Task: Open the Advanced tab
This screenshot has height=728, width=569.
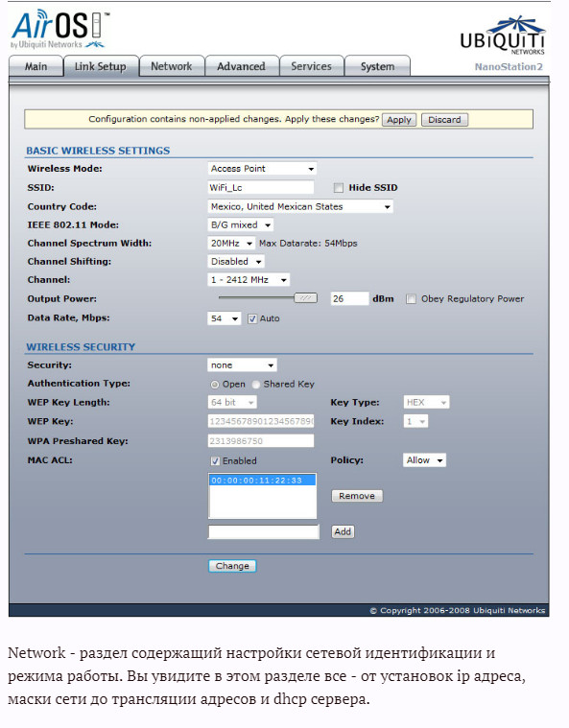Action: click(241, 66)
